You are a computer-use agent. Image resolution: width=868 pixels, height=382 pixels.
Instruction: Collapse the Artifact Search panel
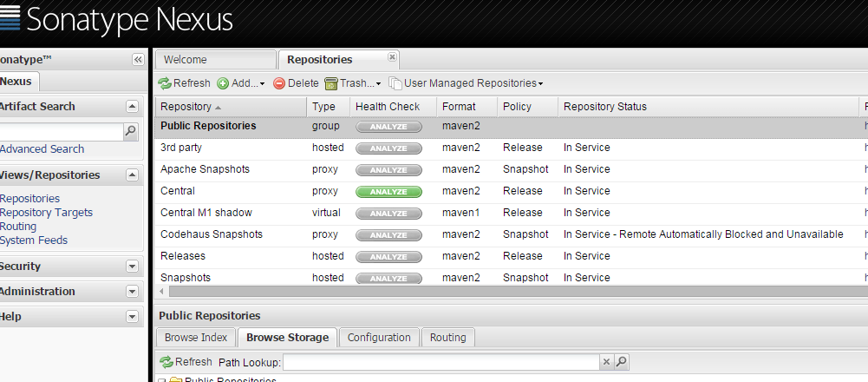(x=132, y=107)
